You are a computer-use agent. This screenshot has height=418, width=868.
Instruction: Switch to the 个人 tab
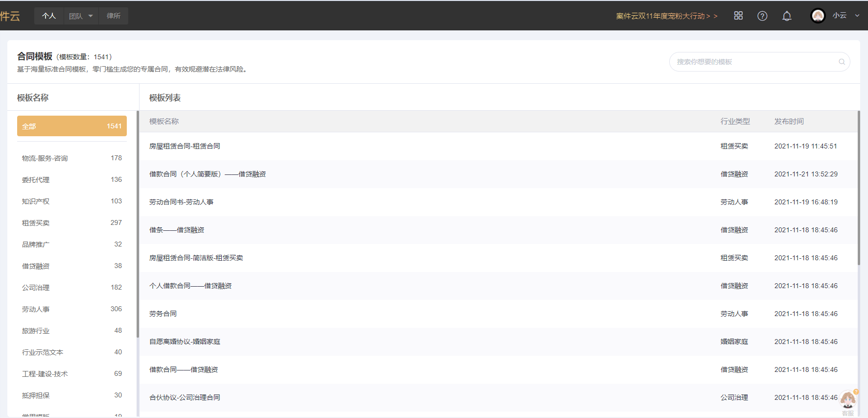click(x=49, y=16)
